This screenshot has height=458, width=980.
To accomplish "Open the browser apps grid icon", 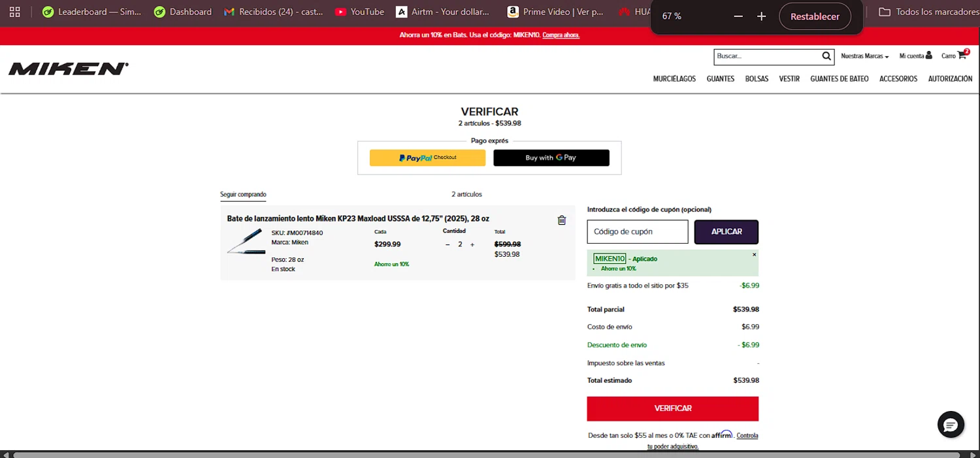I will coord(15,12).
